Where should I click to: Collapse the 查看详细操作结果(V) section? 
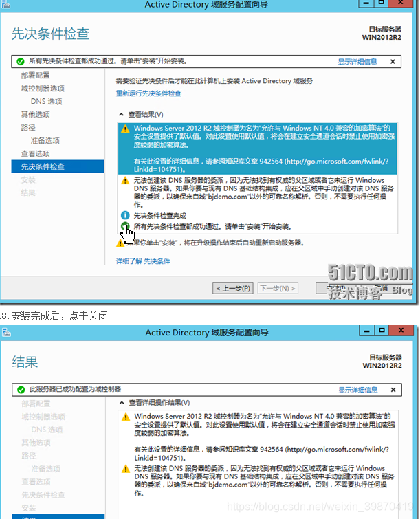click(122, 403)
